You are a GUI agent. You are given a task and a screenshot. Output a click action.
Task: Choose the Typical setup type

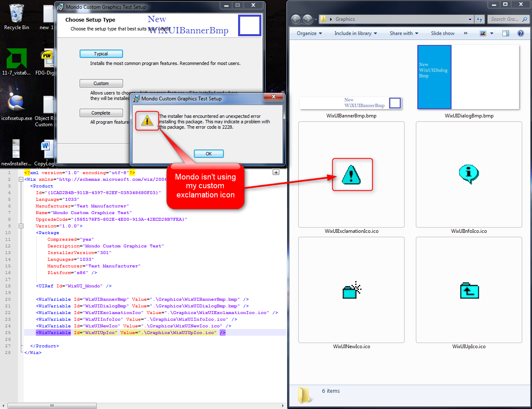click(101, 53)
